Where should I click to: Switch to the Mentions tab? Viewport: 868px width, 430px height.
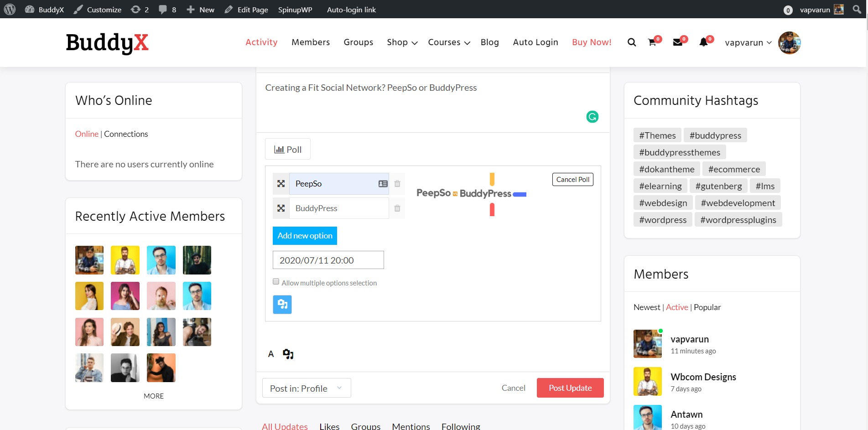coord(411,426)
